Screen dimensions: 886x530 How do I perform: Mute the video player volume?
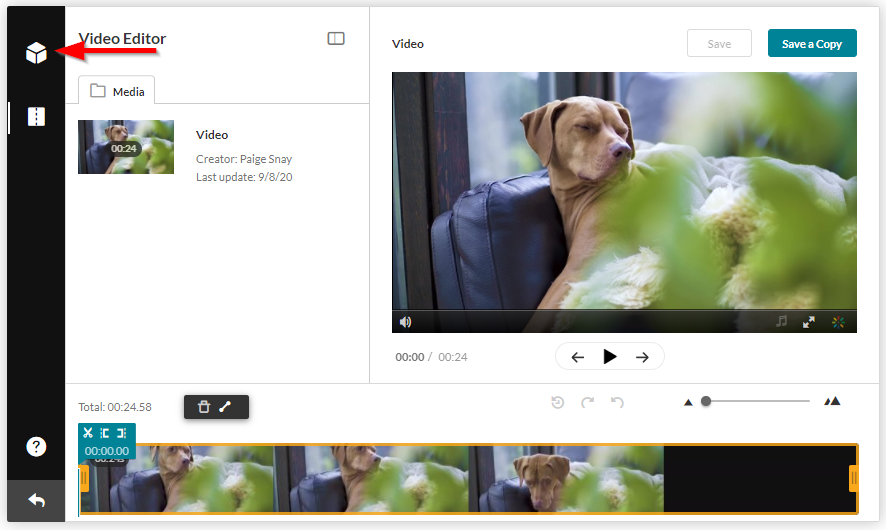pyautogui.click(x=406, y=322)
